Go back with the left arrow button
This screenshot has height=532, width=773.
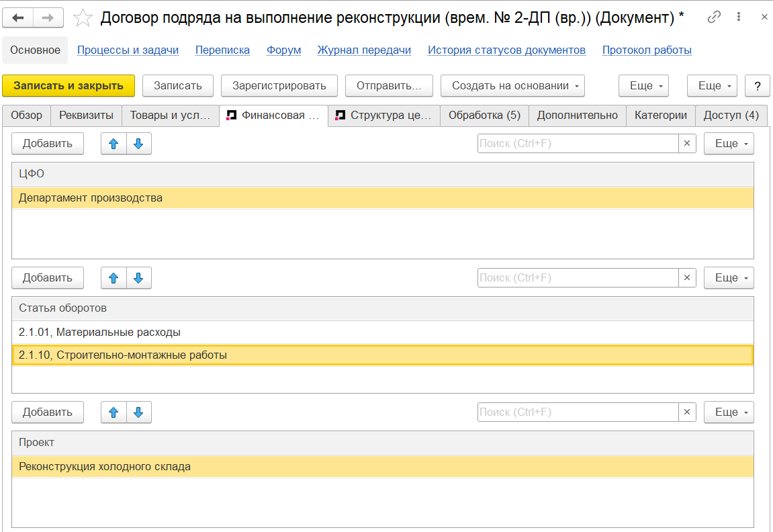point(18,17)
